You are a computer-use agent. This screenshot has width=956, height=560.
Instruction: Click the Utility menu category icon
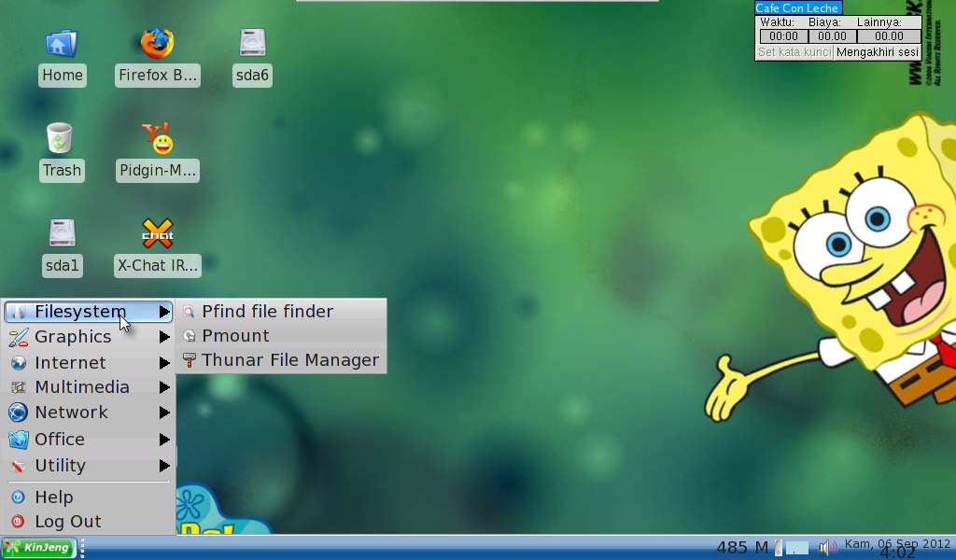click(x=19, y=466)
